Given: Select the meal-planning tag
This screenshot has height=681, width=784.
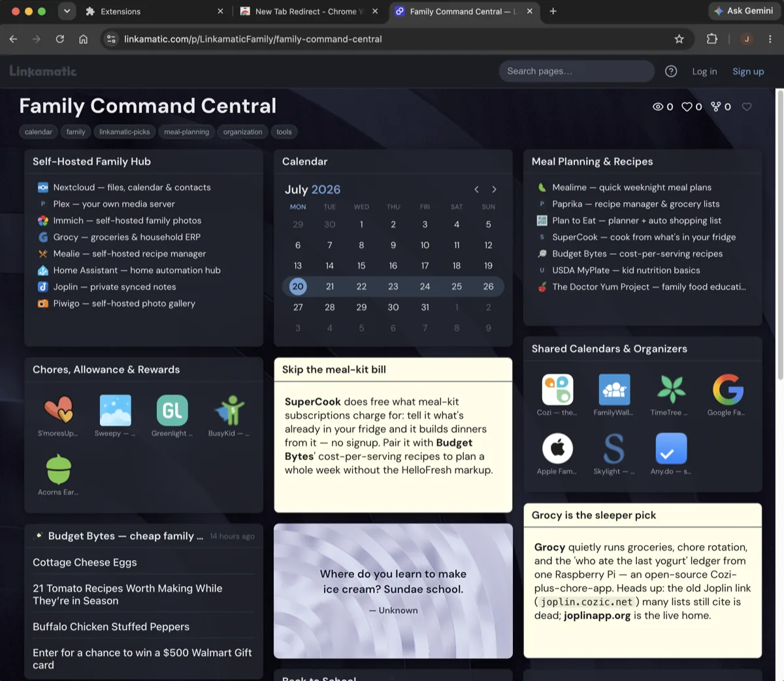Looking at the screenshot, I should [x=186, y=132].
